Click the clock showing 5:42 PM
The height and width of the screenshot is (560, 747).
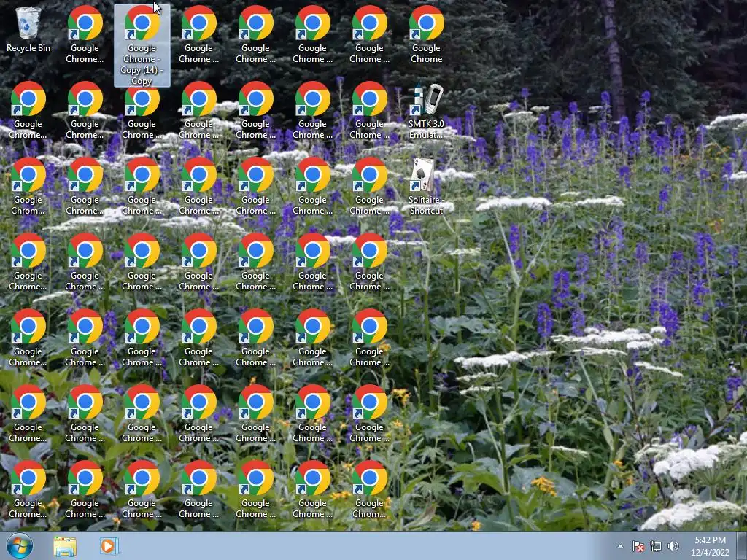point(710,546)
